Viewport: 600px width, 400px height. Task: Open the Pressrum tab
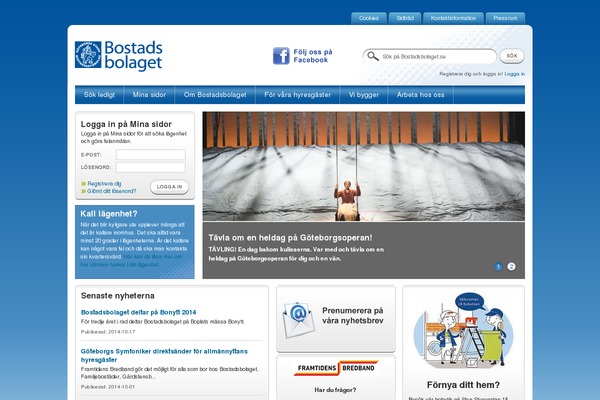pyautogui.click(x=505, y=18)
